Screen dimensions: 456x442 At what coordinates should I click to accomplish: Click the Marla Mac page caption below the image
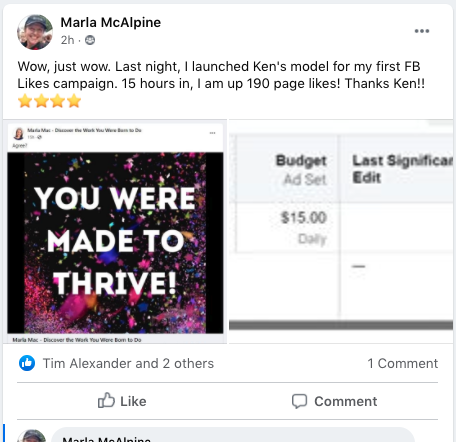tap(77, 340)
